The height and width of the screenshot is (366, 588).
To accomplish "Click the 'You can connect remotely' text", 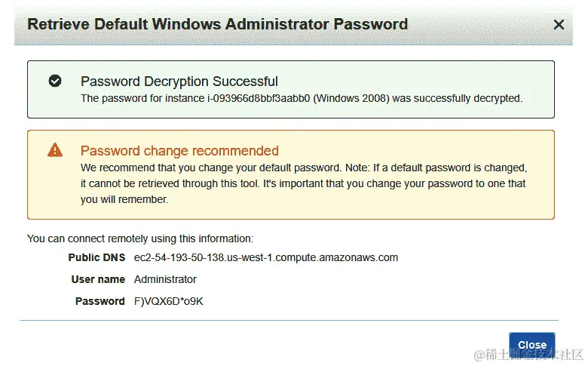I will (140, 238).
